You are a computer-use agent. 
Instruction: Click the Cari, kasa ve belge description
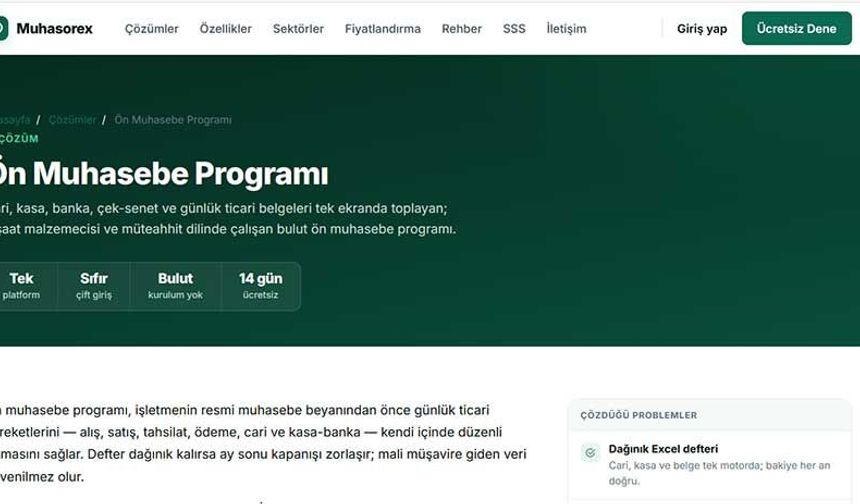[719, 473]
